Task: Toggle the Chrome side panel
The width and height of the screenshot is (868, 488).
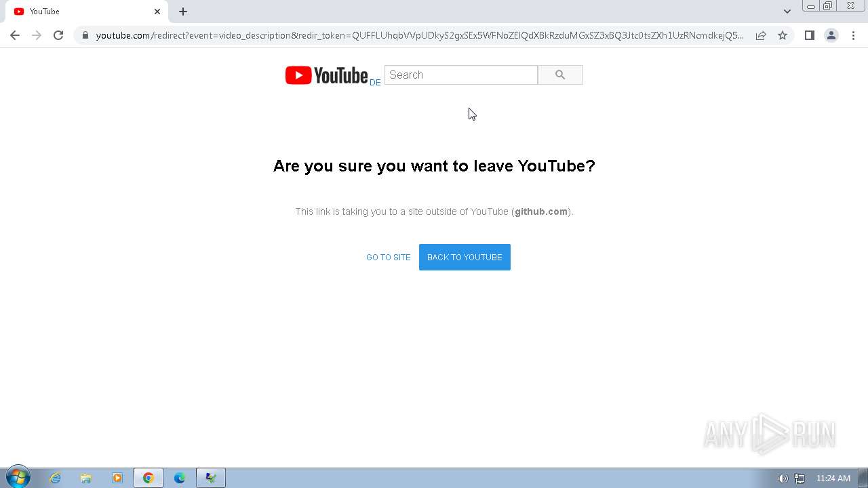Action: tap(810, 35)
